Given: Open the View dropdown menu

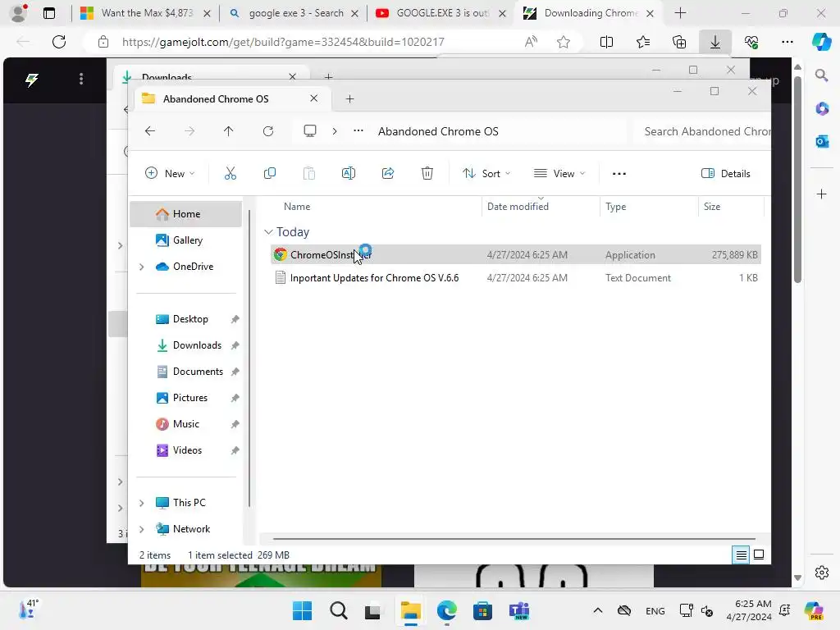Looking at the screenshot, I should [559, 174].
